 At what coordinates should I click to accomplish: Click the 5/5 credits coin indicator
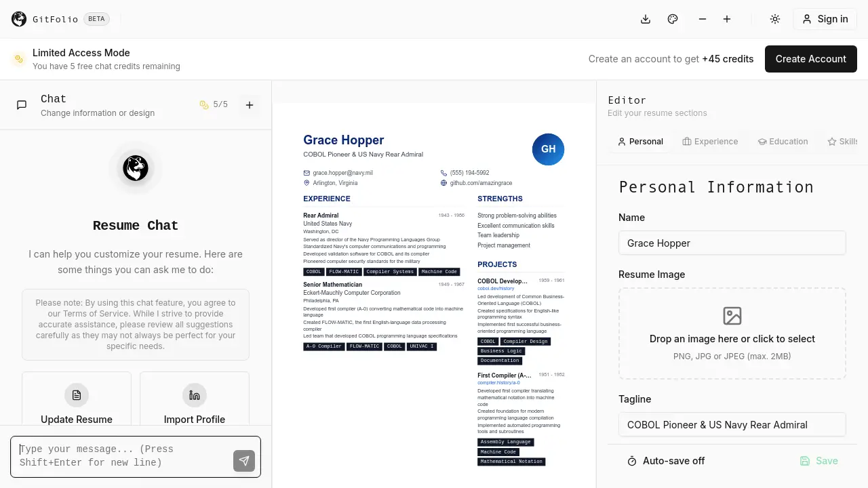point(214,104)
